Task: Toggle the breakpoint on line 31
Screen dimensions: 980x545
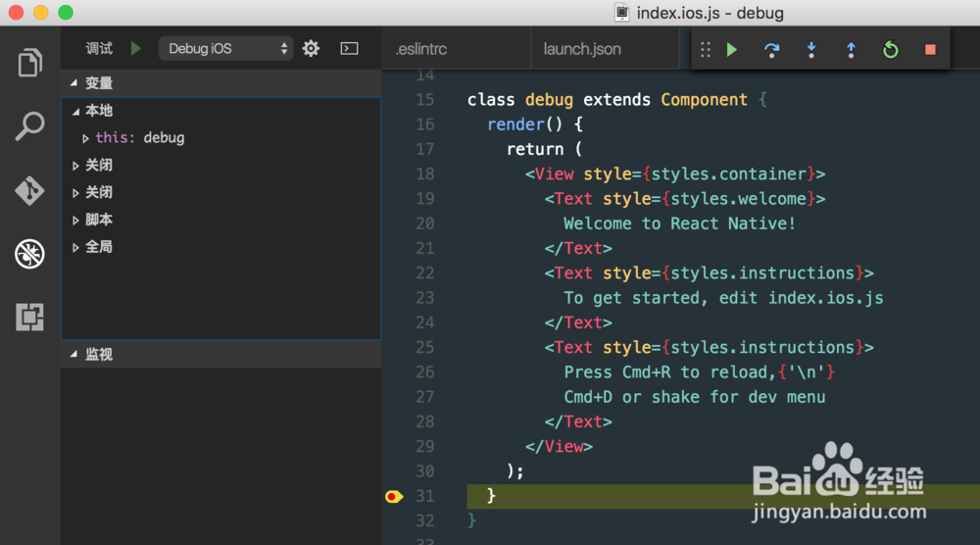Action: (394, 496)
